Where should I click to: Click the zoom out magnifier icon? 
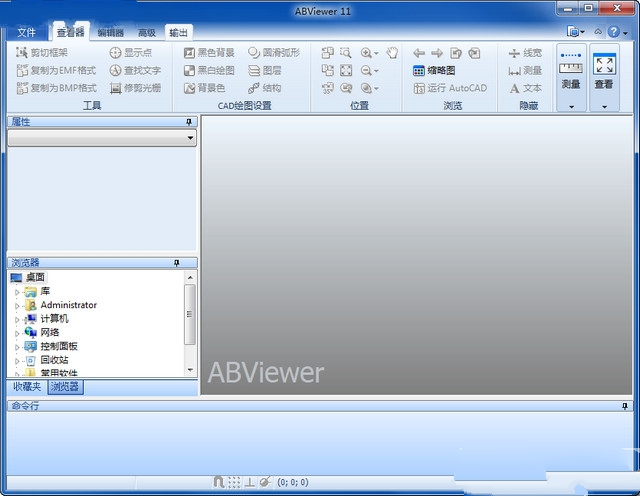coord(366,71)
